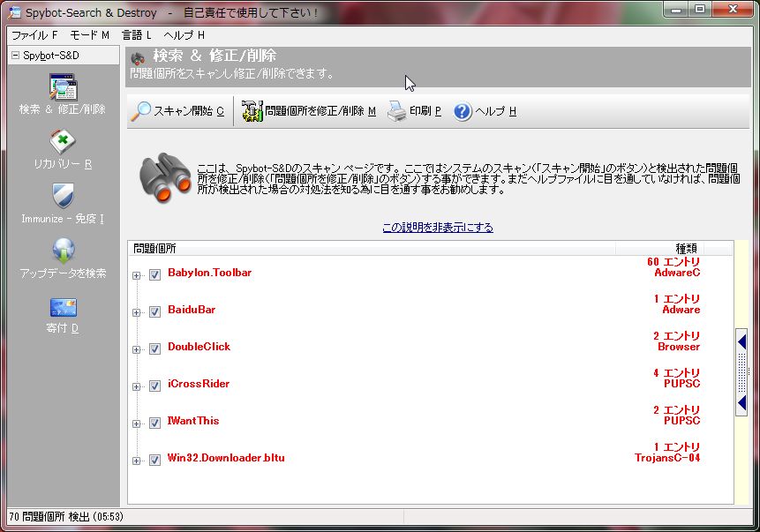Open the ヘルプ menu in the menu bar

click(184, 35)
